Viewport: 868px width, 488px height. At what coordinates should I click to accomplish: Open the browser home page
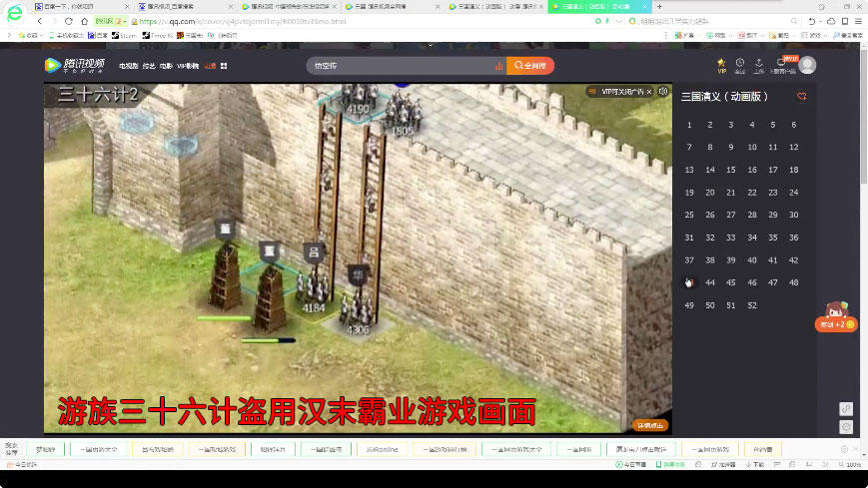(x=84, y=21)
